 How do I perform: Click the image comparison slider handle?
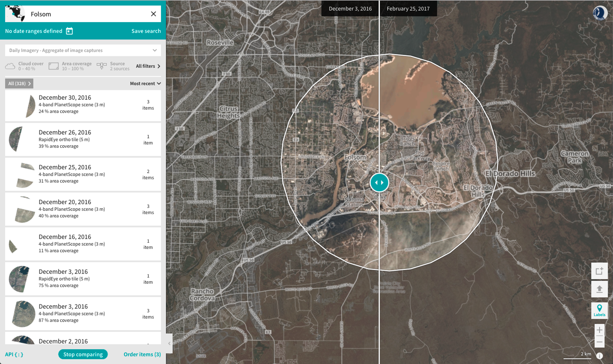pos(379,183)
